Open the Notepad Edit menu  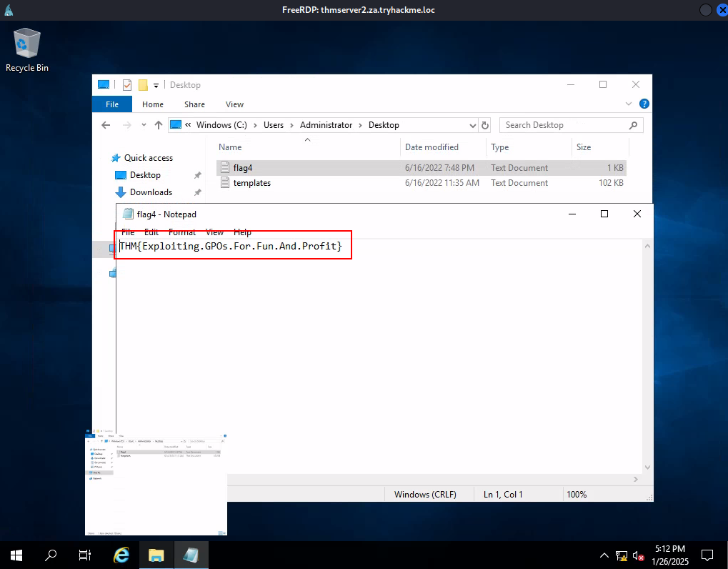tap(151, 232)
